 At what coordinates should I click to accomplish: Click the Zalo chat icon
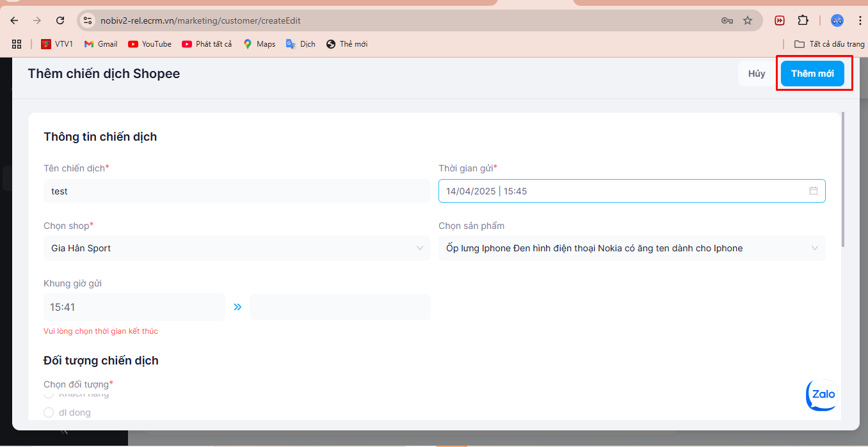pos(822,395)
